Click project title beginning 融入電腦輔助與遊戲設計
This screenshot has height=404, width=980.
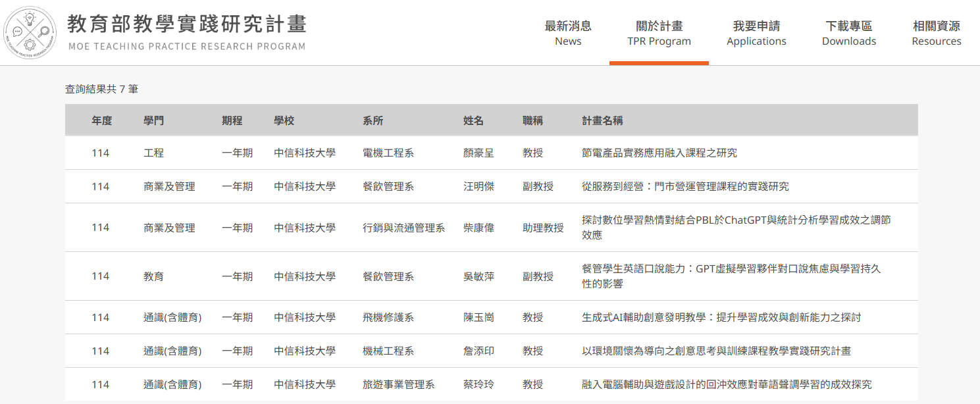tap(727, 384)
